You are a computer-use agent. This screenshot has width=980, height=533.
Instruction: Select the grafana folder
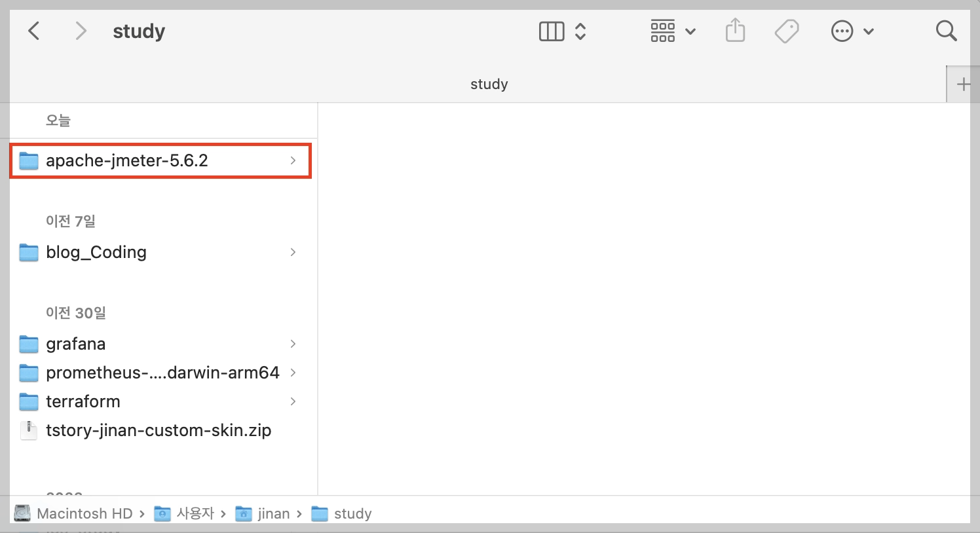point(160,344)
